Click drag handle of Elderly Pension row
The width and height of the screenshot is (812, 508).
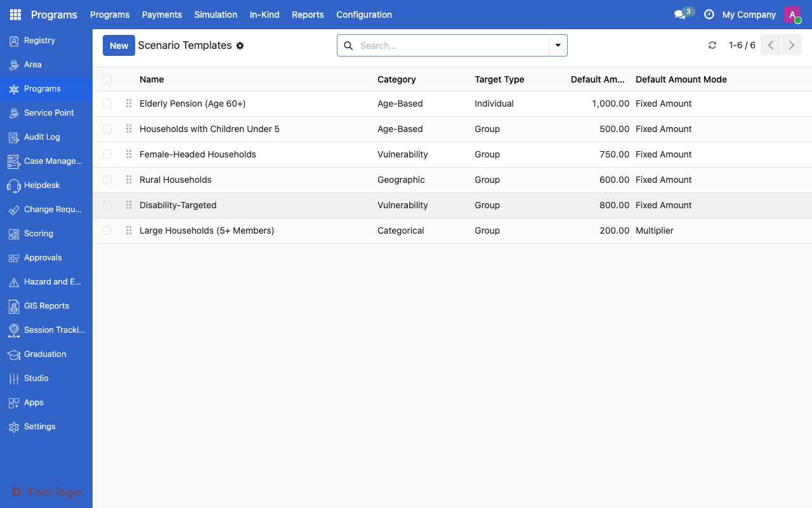[x=129, y=104]
